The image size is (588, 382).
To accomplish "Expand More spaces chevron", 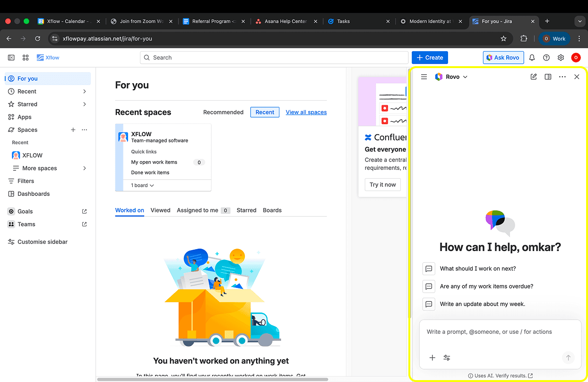I will coord(85,168).
